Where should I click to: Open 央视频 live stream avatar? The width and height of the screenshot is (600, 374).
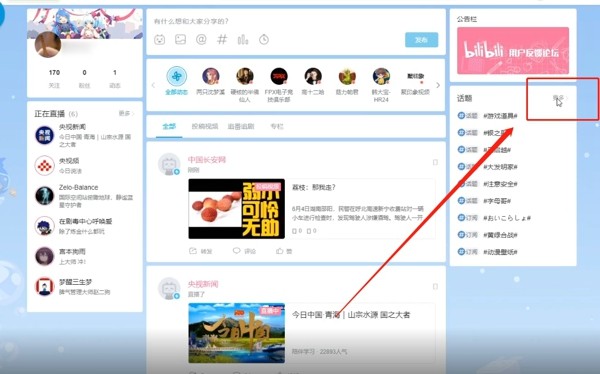[44, 165]
